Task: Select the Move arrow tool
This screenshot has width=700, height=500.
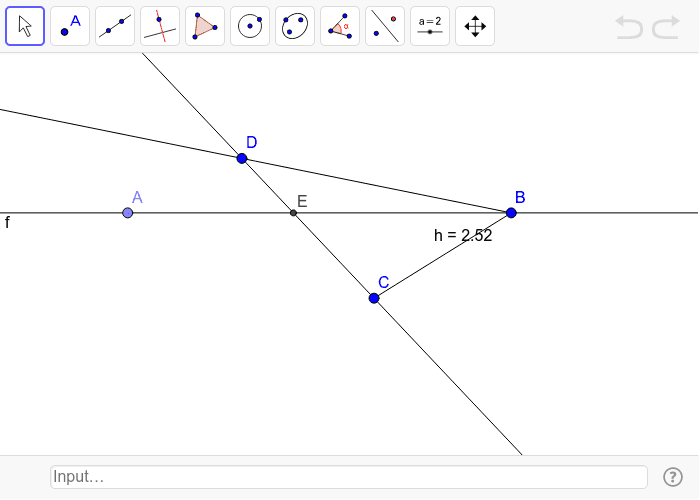Action: [25, 26]
